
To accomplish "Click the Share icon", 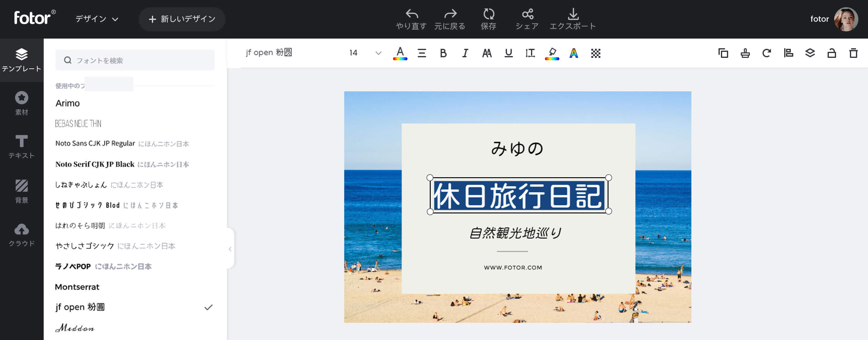I will (x=527, y=14).
